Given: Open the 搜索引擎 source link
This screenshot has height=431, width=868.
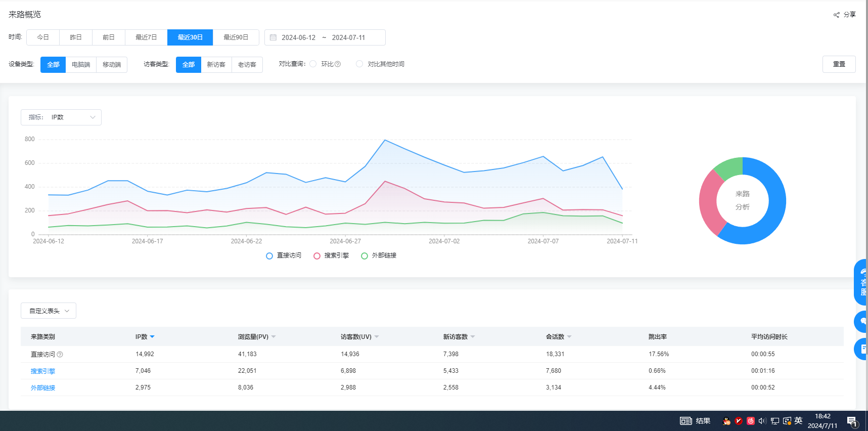Looking at the screenshot, I should click(x=43, y=371).
